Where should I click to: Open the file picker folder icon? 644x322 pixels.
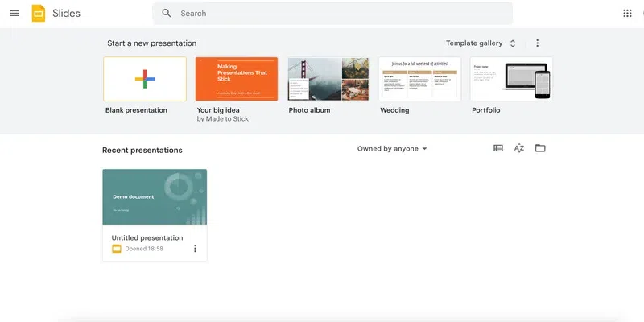[540, 148]
